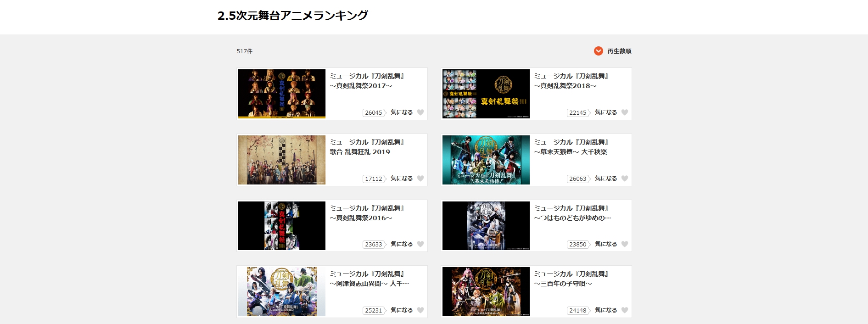Click 気になる next to the 17112 count
Viewport: 868px width, 324px height.
(402, 179)
